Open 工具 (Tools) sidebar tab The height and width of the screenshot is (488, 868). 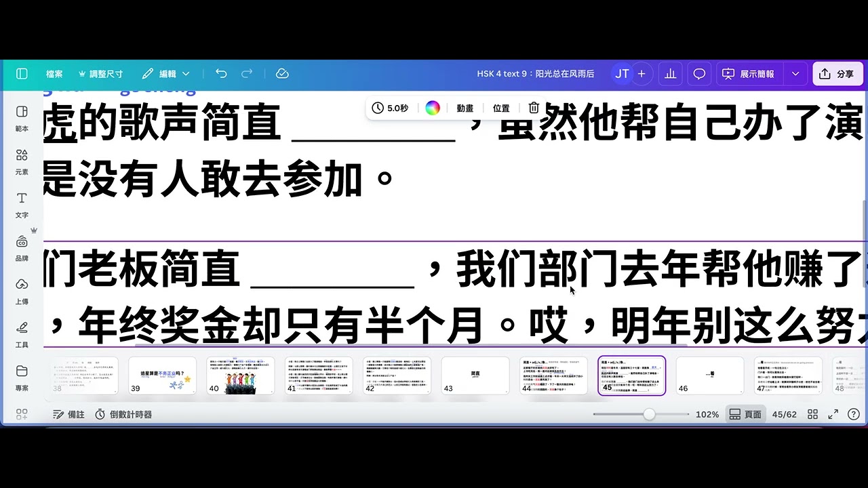tap(22, 335)
